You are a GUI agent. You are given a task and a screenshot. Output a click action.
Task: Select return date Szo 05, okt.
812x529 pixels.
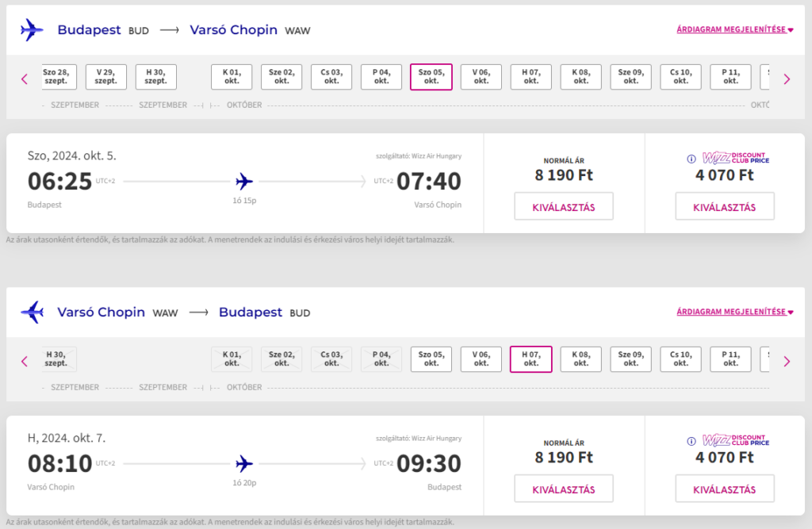431,359
